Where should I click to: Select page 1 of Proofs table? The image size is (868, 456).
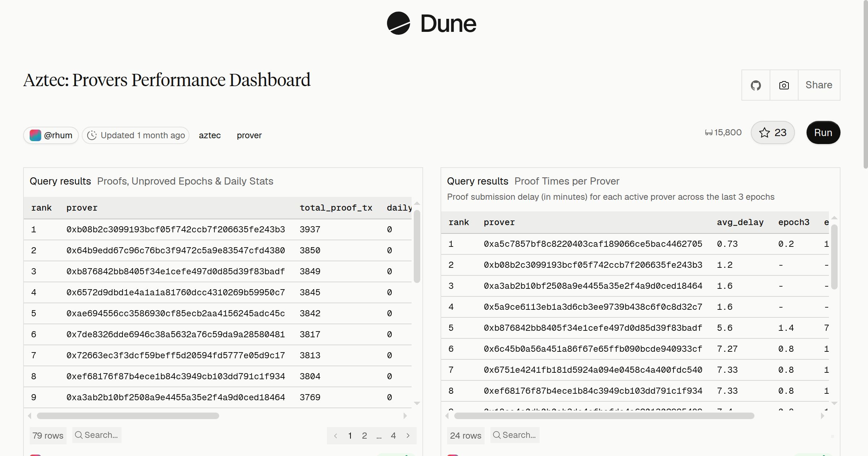pos(350,436)
